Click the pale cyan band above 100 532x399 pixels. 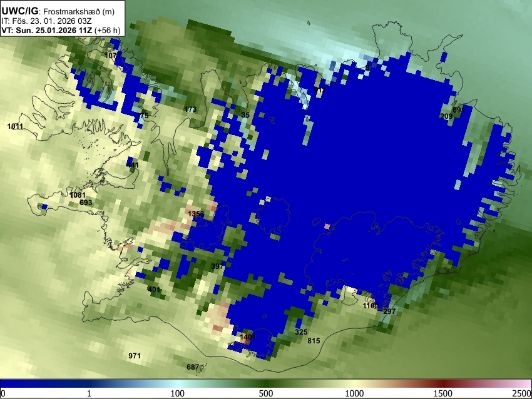[179, 383]
